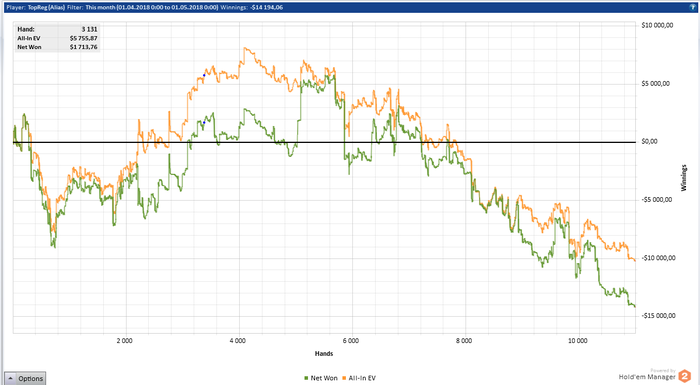Click the $10 000,00 axis label

[657, 25]
